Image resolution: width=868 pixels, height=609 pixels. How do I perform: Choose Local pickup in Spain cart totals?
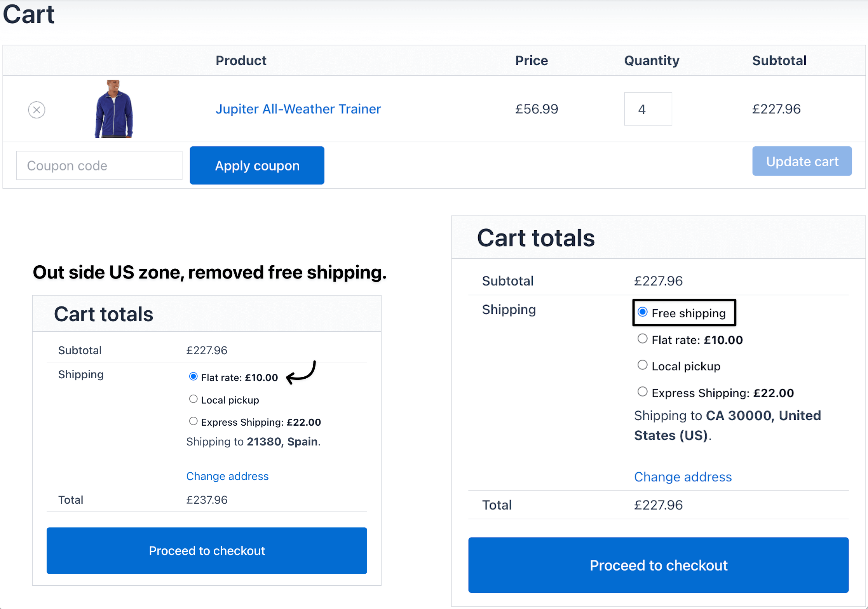coord(193,399)
